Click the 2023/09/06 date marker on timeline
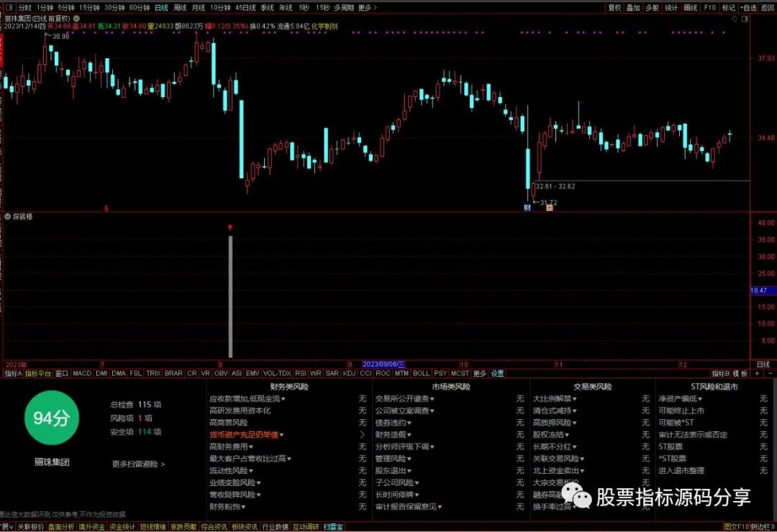 [384, 364]
